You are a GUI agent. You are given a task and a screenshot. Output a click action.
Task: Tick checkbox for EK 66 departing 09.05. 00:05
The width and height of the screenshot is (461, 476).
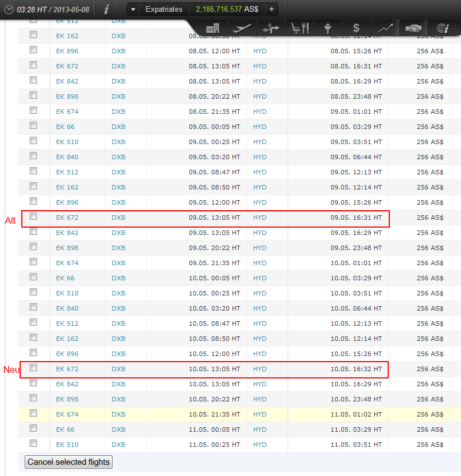(x=34, y=126)
